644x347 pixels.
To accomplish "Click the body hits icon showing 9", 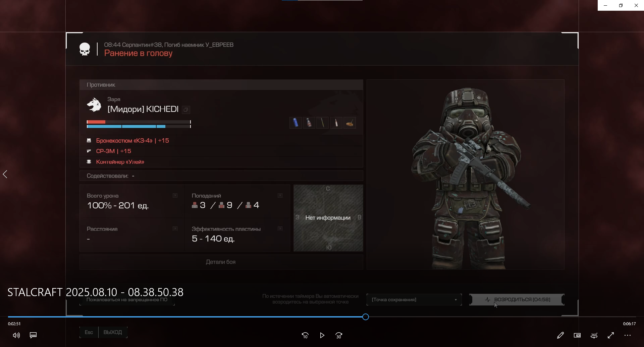I will coord(221,205).
